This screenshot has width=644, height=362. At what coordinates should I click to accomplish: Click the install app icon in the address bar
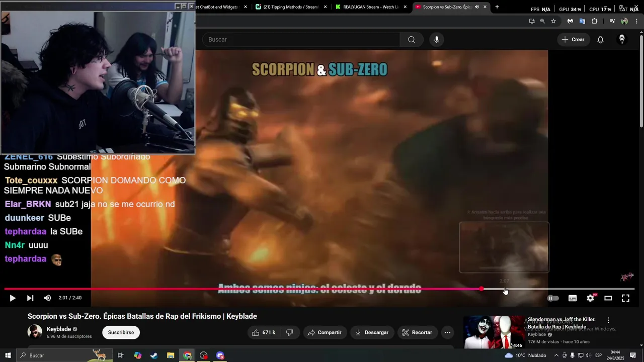pos(532,21)
